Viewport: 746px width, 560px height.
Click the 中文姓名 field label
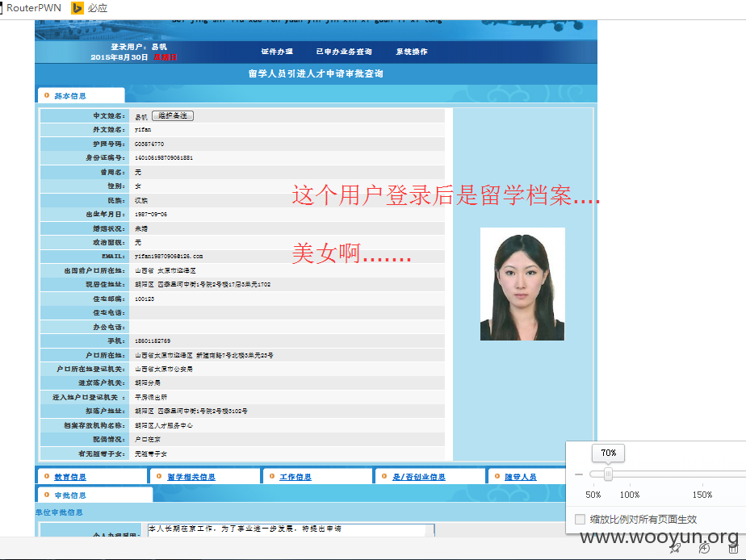pos(110,115)
